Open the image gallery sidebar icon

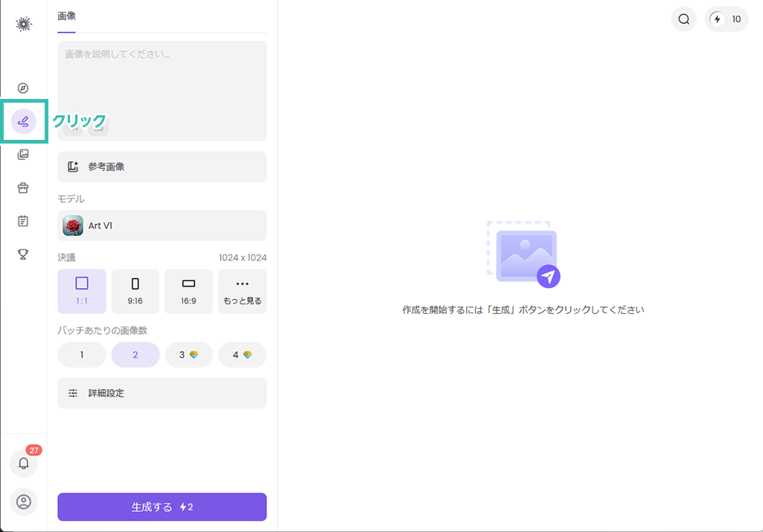coord(23,155)
